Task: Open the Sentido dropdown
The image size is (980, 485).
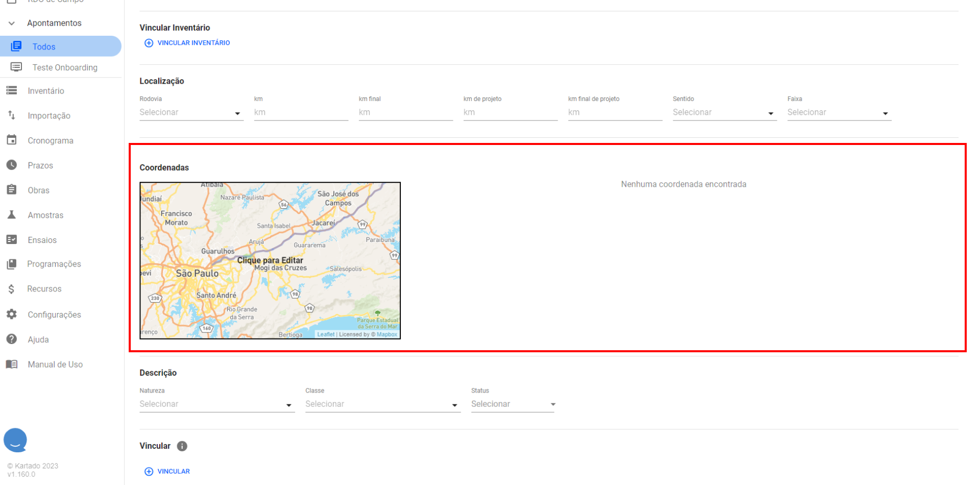Action: pos(724,113)
